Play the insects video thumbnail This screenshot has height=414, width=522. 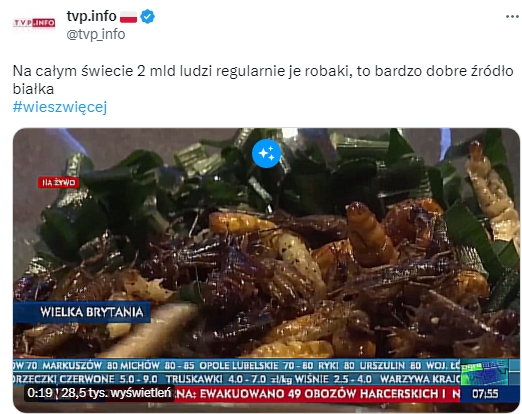pos(266,270)
